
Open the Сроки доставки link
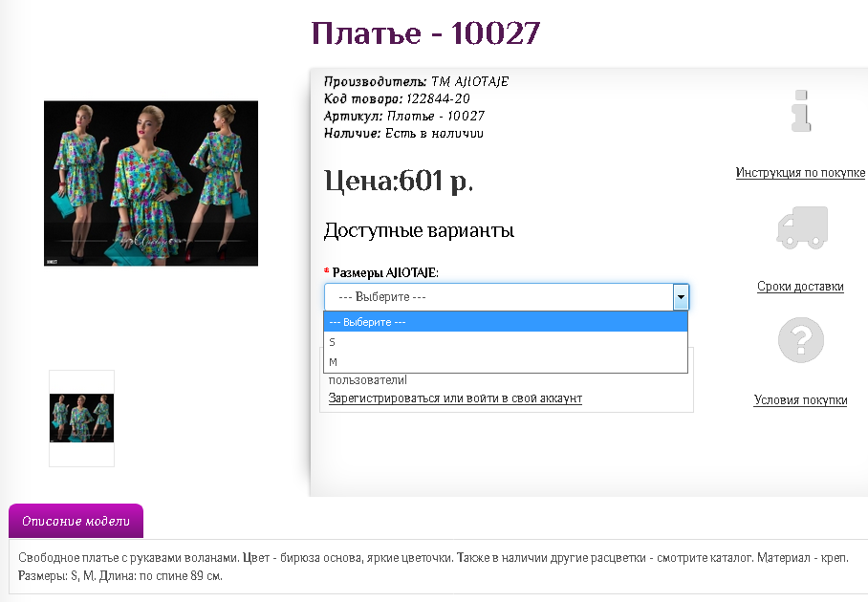(800, 287)
